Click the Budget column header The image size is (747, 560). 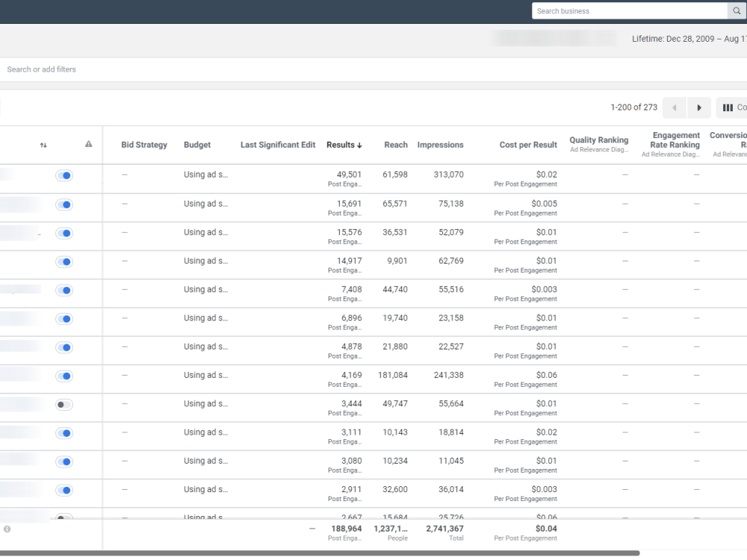click(x=197, y=145)
